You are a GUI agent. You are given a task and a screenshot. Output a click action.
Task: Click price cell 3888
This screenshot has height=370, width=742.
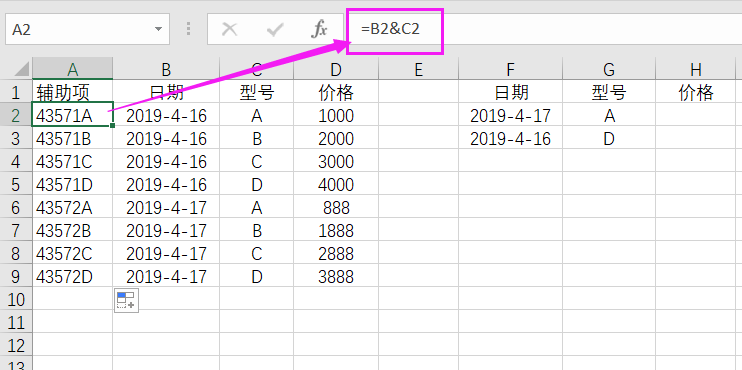click(336, 276)
